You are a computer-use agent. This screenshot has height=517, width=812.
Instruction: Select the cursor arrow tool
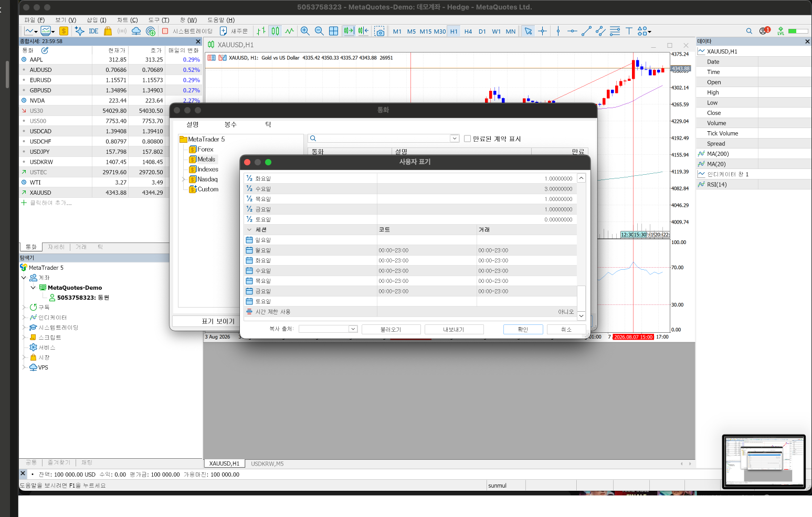point(528,31)
